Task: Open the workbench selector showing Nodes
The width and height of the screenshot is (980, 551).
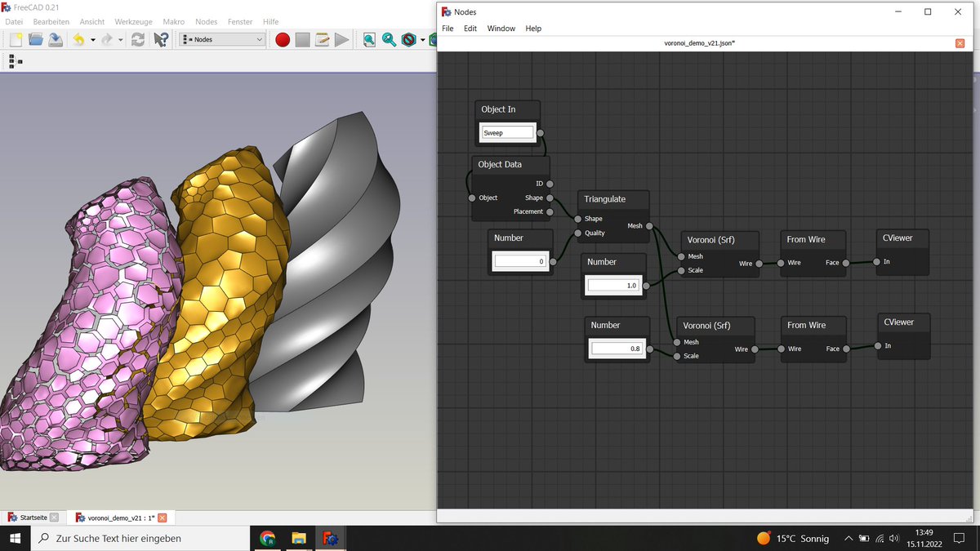Action: click(220, 38)
